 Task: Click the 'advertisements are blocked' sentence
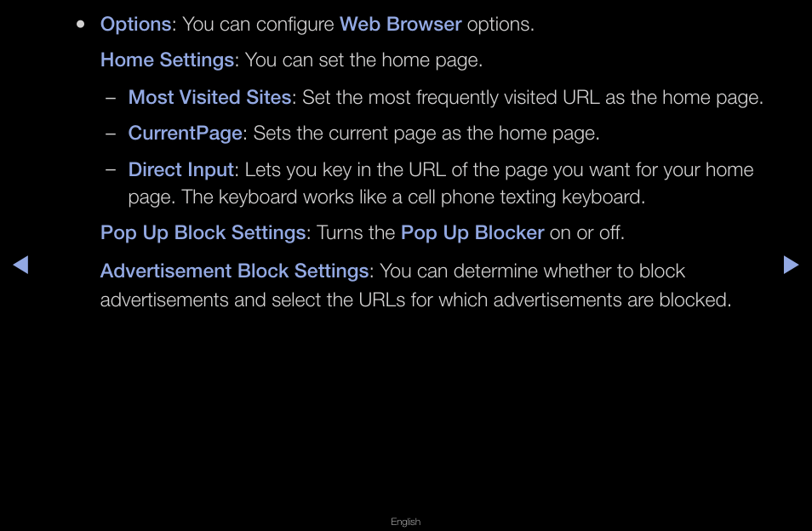416,300
